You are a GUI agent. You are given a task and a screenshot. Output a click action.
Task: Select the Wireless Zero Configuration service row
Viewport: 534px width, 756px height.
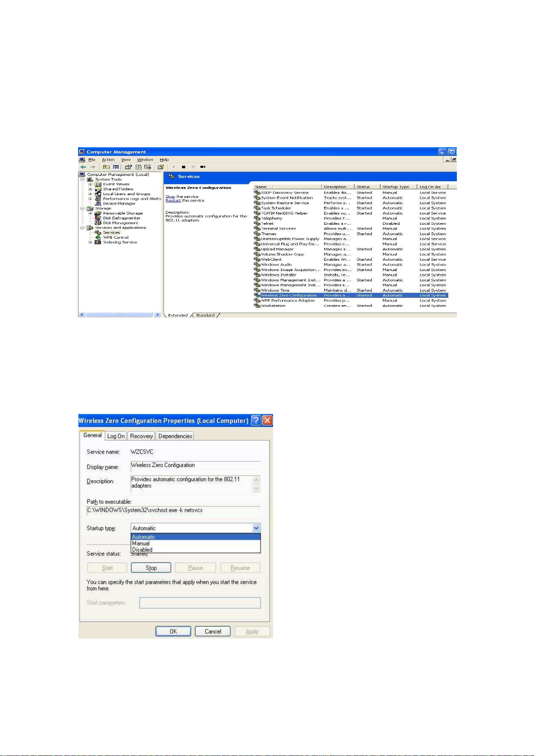pyautogui.click(x=351, y=296)
